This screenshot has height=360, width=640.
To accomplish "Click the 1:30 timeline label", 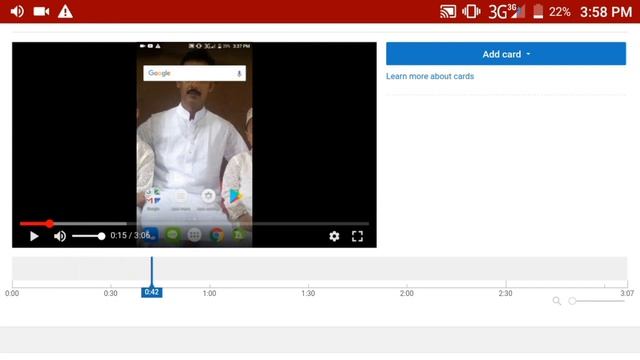I will [308, 293].
